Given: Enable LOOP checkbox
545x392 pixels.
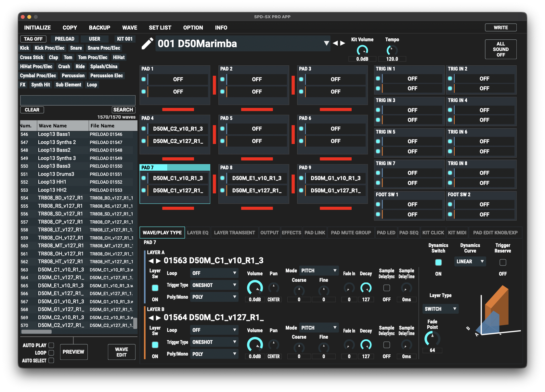Looking at the screenshot, I should point(51,353).
